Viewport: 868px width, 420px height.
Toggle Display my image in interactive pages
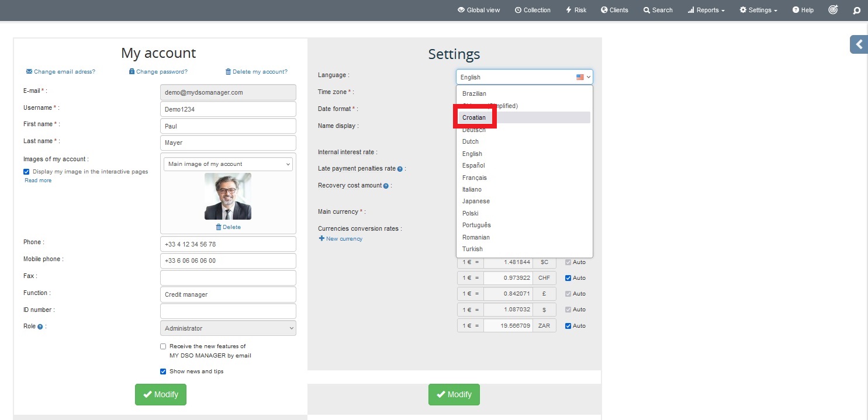[26, 172]
